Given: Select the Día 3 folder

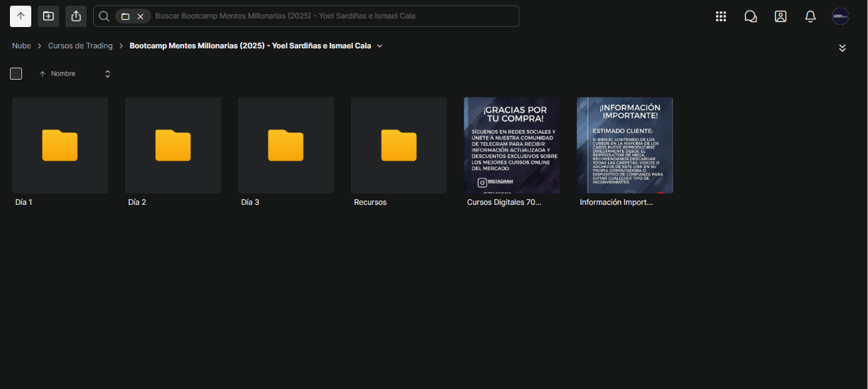Looking at the screenshot, I should pyautogui.click(x=286, y=145).
